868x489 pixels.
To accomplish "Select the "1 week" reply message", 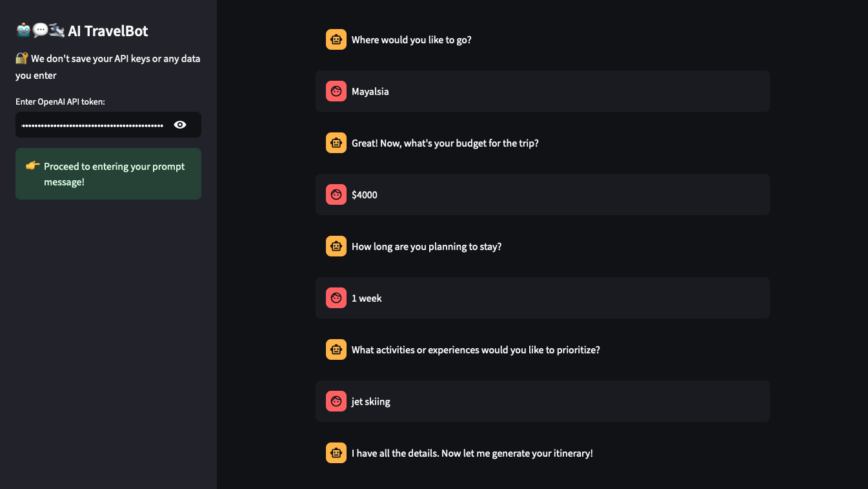I will 543,298.
